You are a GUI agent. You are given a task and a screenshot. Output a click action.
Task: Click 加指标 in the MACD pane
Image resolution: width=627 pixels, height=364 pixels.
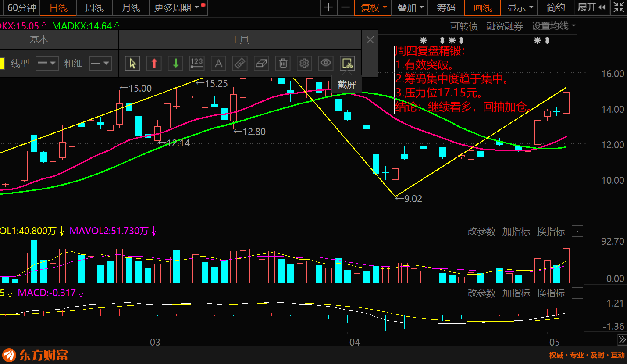point(516,293)
